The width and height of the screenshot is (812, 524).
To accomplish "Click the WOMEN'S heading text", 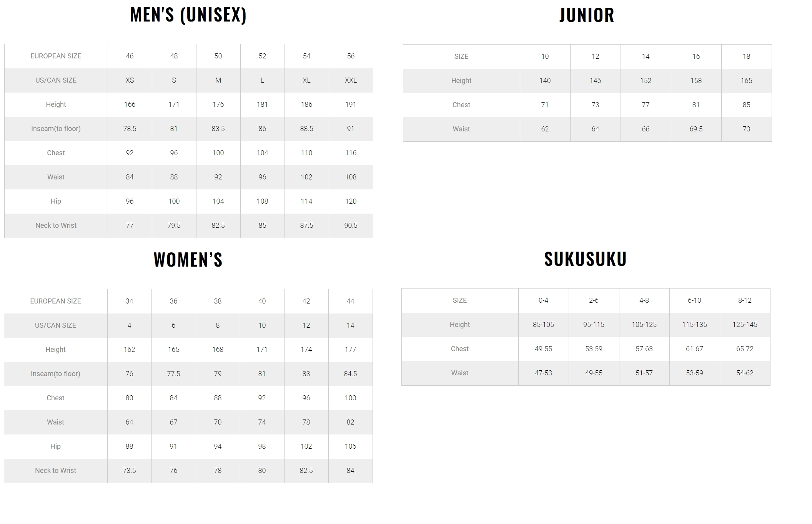I will click(x=188, y=260).
